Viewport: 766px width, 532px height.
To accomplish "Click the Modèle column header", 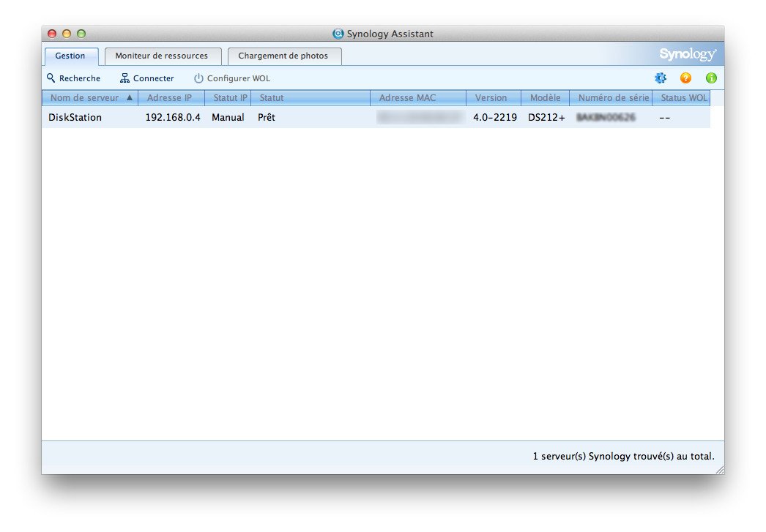I will point(545,98).
